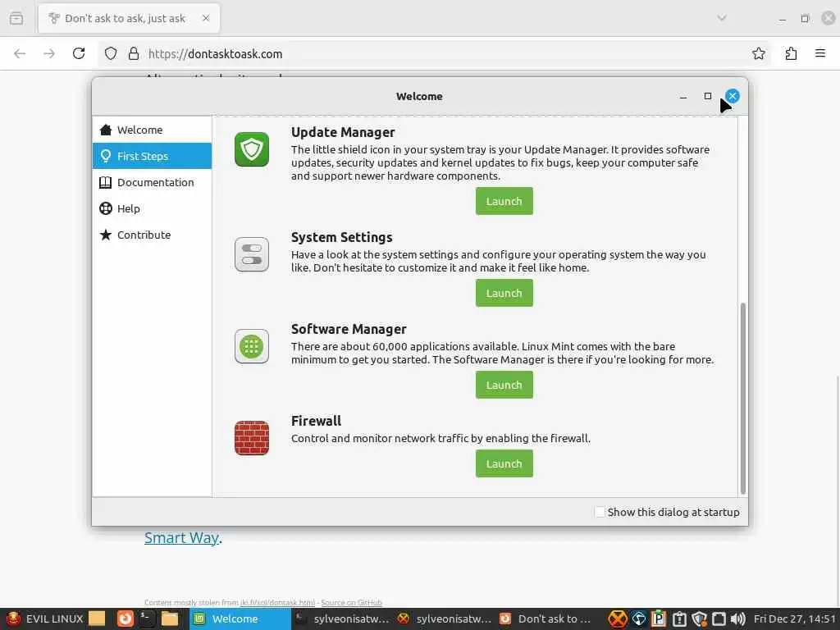Launch Firefox from taskbar launcher
The height and width of the screenshot is (630, 840).
point(125,619)
